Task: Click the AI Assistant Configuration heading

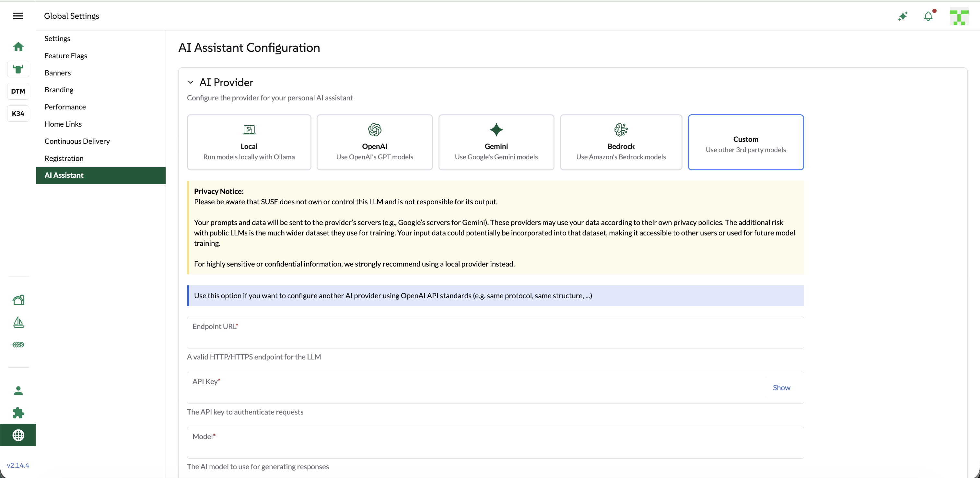Action: pyautogui.click(x=249, y=48)
